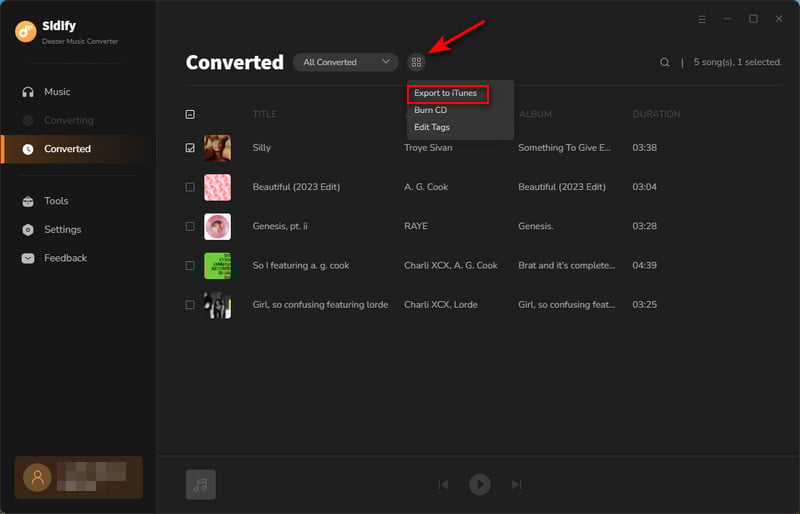Open Tools page
This screenshot has height=514, width=800.
[56, 201]
